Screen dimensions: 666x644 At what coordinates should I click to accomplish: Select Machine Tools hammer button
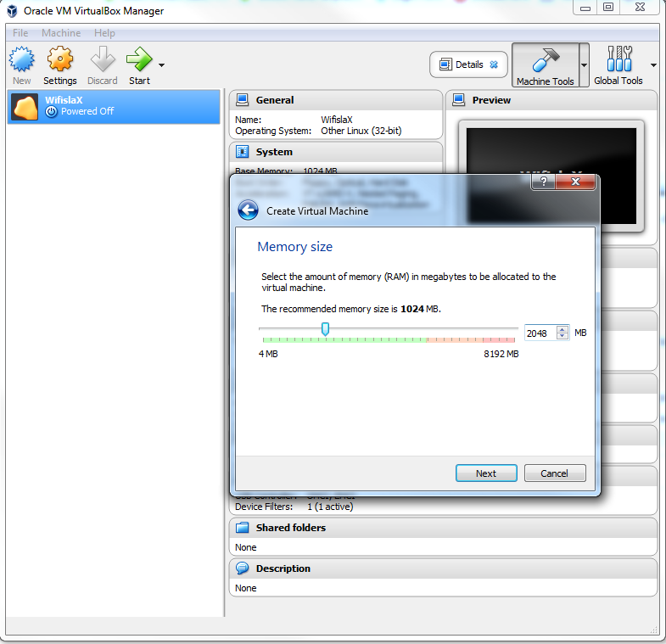(546, 65)
